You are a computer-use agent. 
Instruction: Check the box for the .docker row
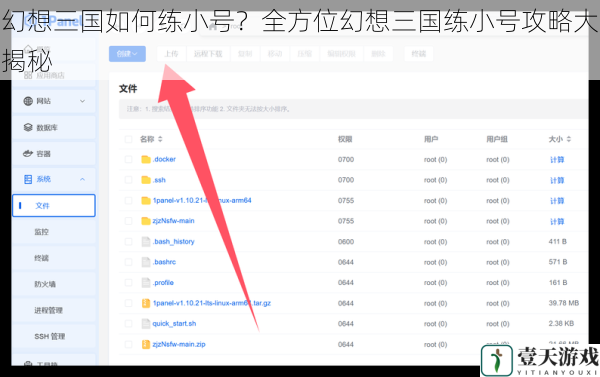point(129,159)
